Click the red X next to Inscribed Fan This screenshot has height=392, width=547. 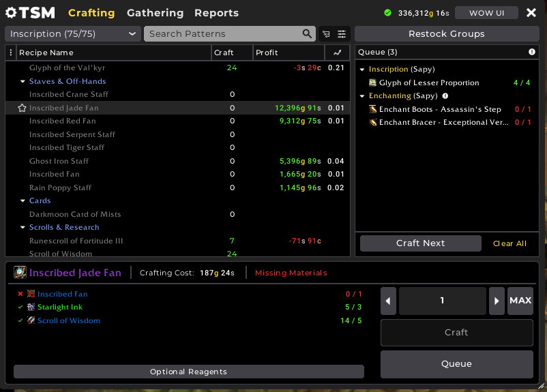[20, 294]
